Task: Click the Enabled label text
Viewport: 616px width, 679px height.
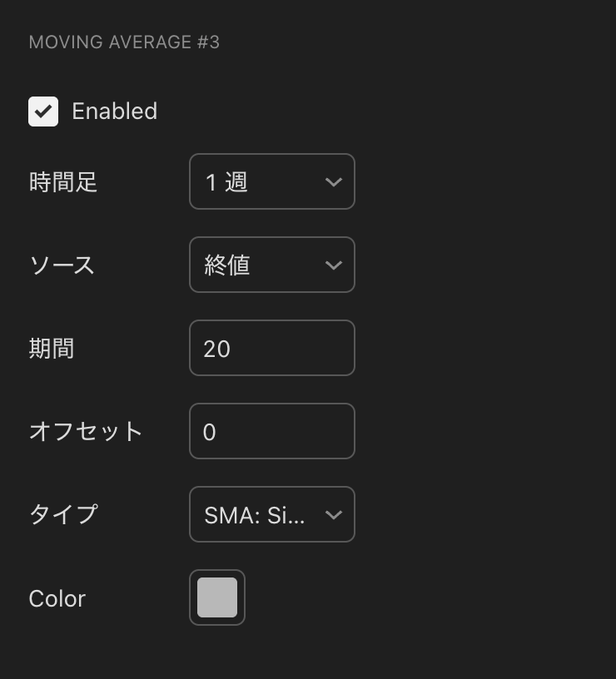Action: click(x=114, y=112)
